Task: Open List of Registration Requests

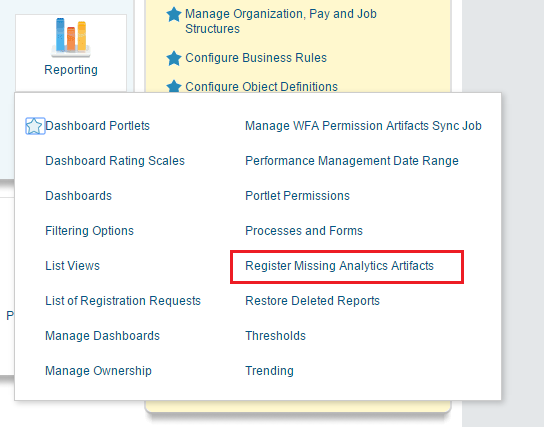Action: coord(123,301)
